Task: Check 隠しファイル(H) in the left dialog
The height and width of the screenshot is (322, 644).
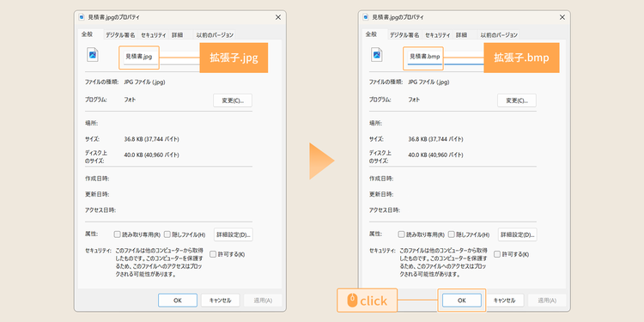Action: point(167,234)
